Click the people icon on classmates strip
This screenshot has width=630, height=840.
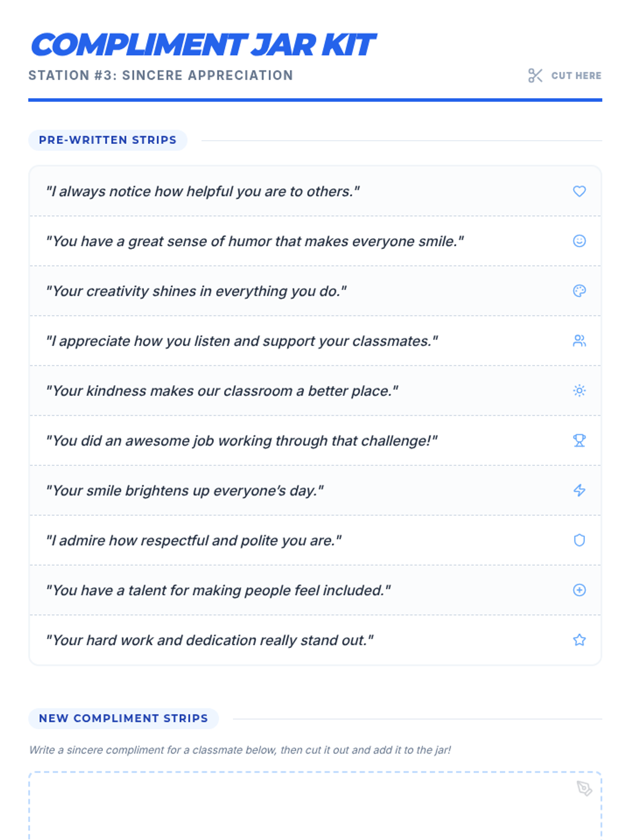[579, 341]
